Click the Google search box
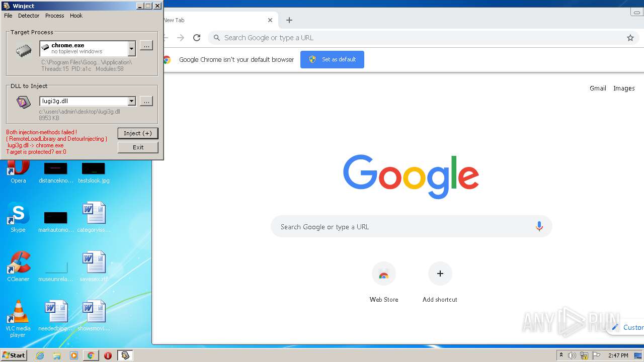This screenshot has height=362, width=644. tap(412, 227)
